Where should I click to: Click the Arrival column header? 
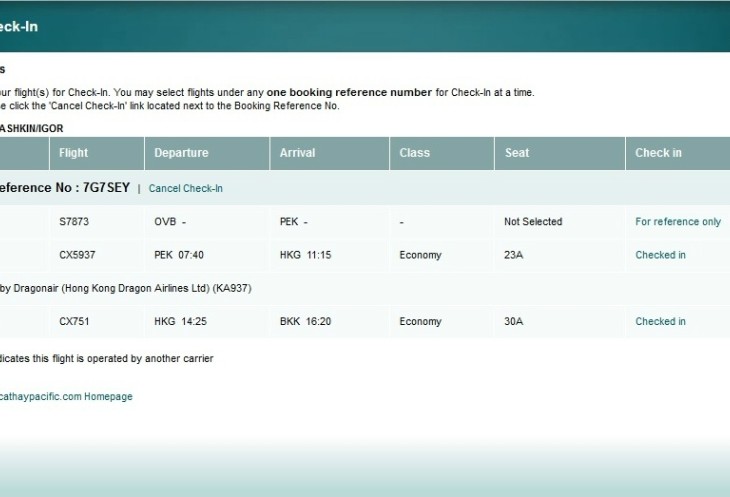[x=297, y=153]
